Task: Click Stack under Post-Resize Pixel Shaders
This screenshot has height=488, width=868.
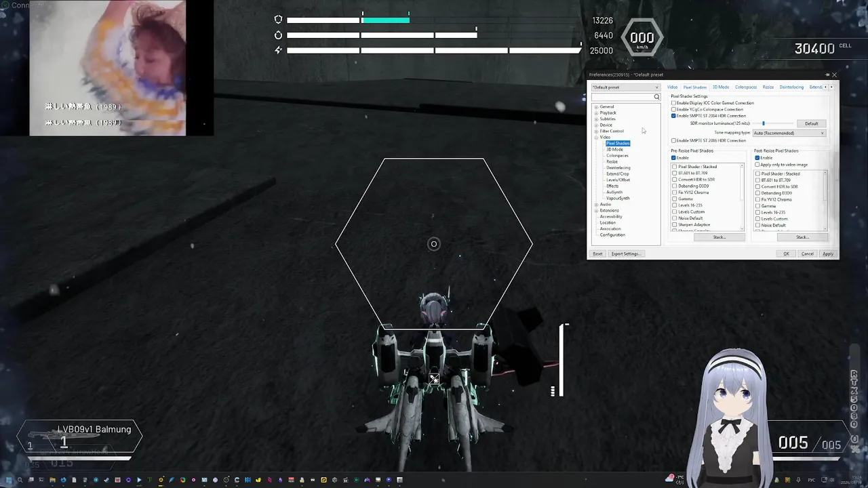Action: [x=802, y=237]
